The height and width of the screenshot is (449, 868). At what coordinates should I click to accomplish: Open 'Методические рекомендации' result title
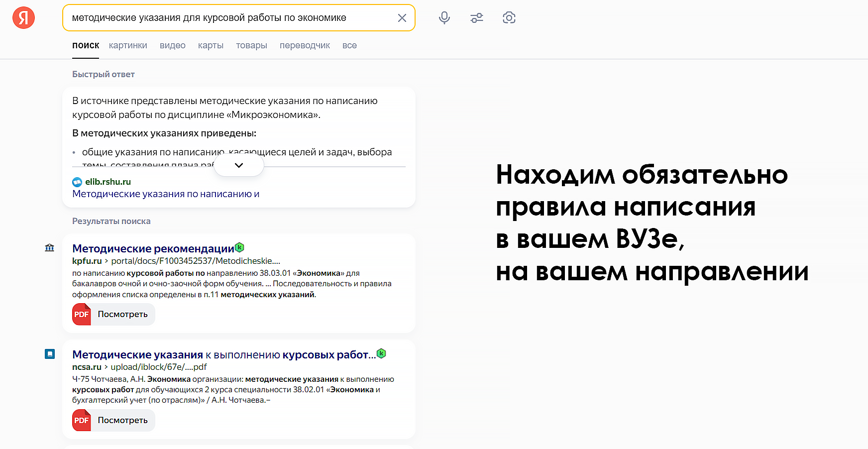(153, 248)
